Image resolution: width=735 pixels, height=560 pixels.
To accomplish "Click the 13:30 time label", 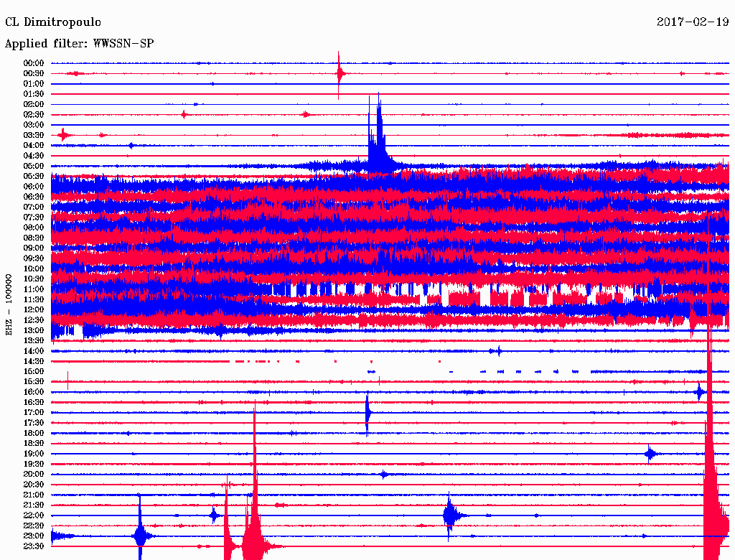I will (x=34, y=341).
